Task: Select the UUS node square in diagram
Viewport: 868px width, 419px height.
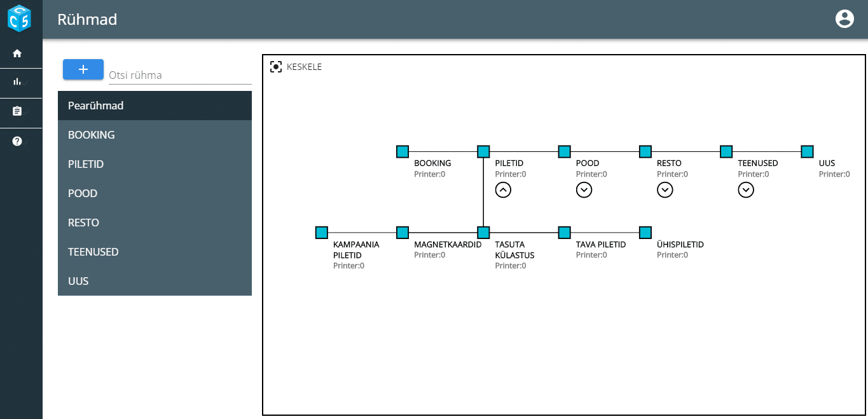Action: [x=807, y=151]
